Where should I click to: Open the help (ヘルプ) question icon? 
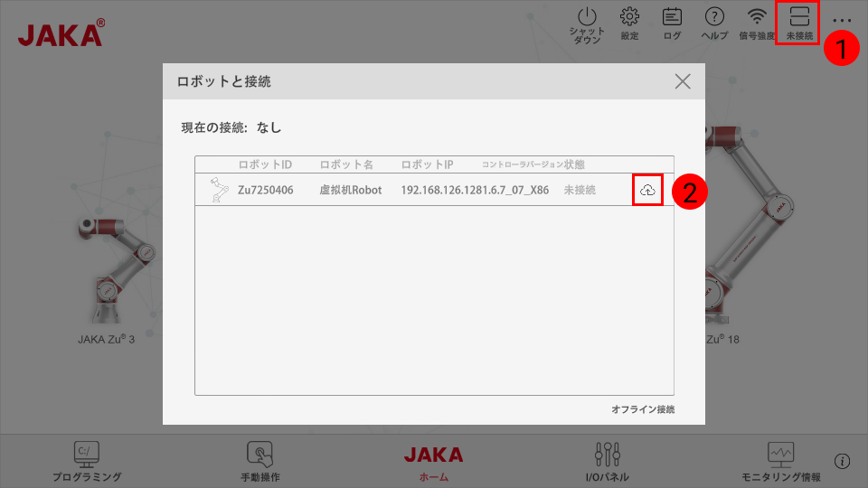pos(714,23)
